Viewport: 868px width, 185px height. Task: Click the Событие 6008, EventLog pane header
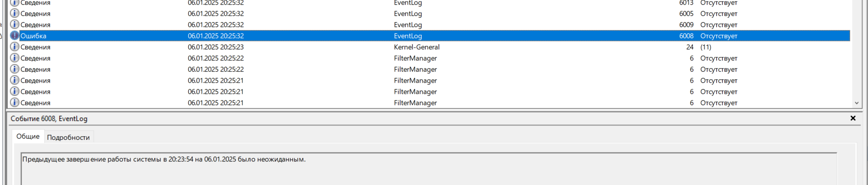[x=49, y=118]
